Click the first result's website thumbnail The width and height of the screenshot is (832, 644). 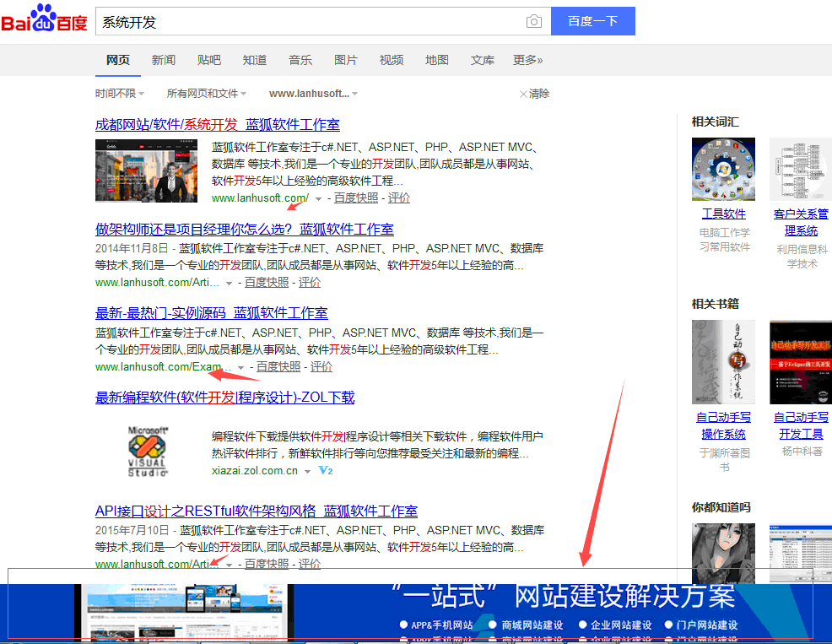point(147,171)
